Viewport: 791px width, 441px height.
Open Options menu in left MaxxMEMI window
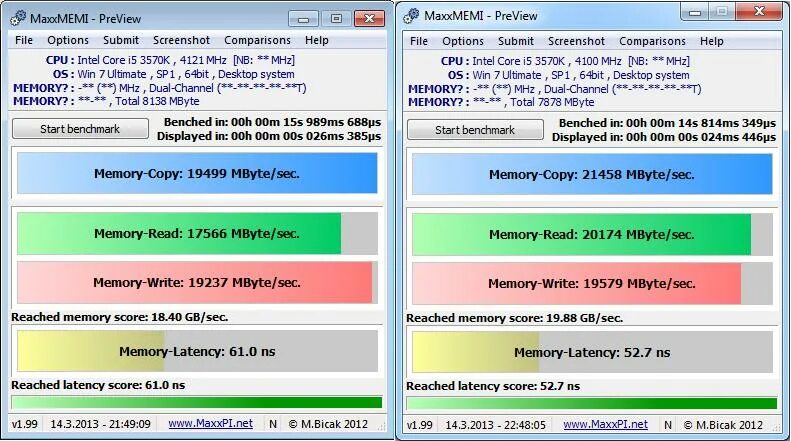(x=68, y=40)
